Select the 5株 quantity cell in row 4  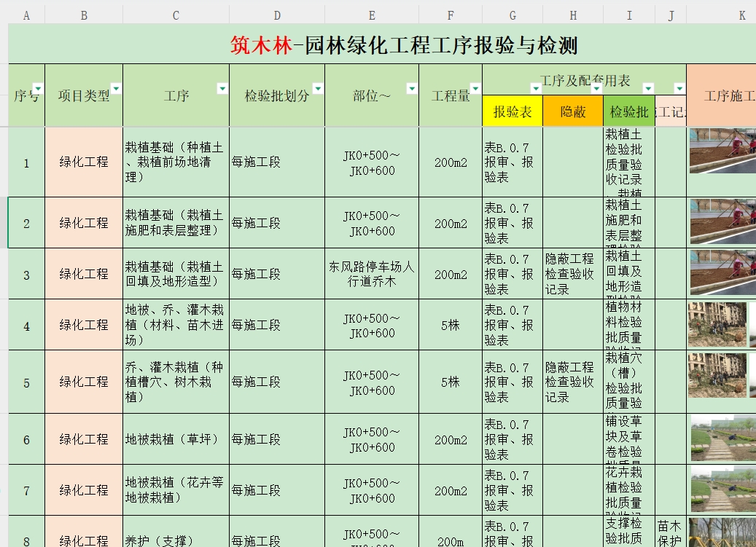pyautogui.click(x=451, y=325)
